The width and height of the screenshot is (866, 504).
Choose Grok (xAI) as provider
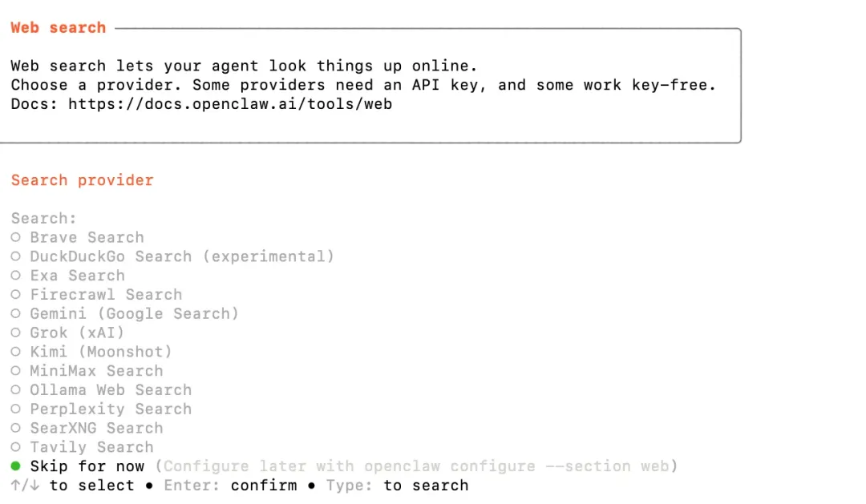pyautogui.click(x=67, y=333)
